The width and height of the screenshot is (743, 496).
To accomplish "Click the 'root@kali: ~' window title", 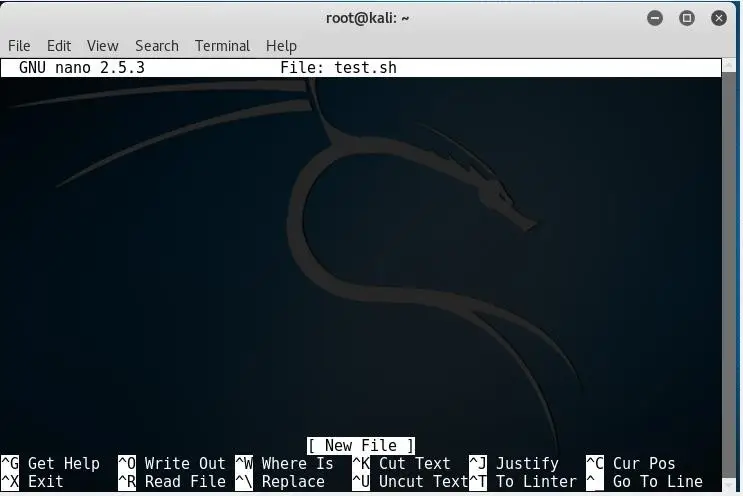I will tap(367, 18).
